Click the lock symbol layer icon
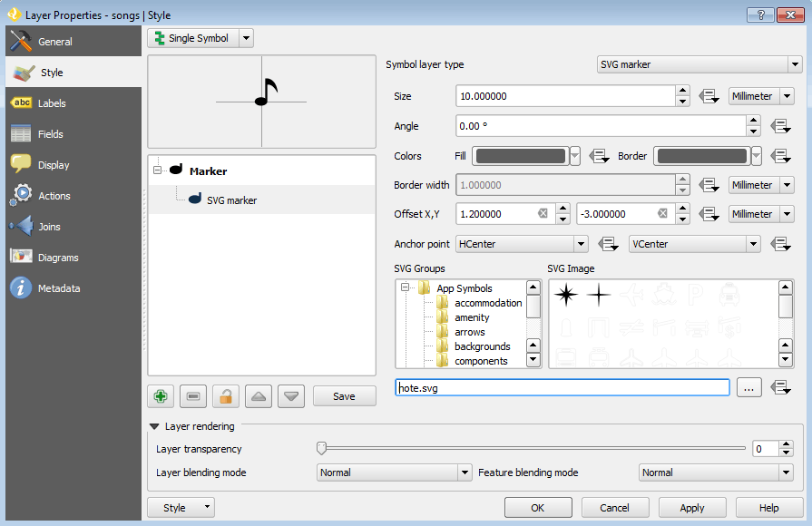812x526 pixels. coord(225,396)
